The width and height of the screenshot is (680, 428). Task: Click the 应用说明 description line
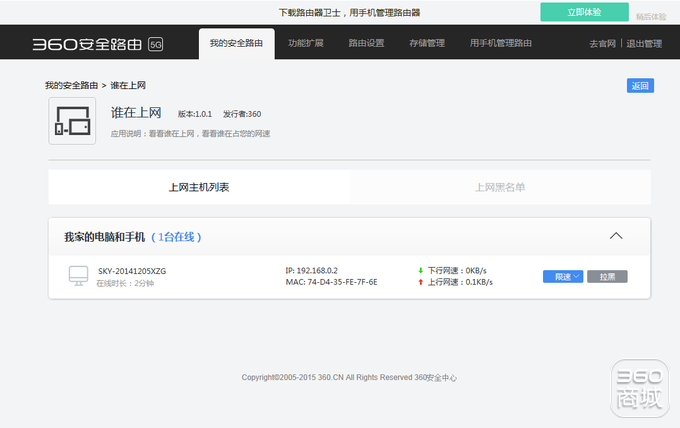tap(190, 134)
